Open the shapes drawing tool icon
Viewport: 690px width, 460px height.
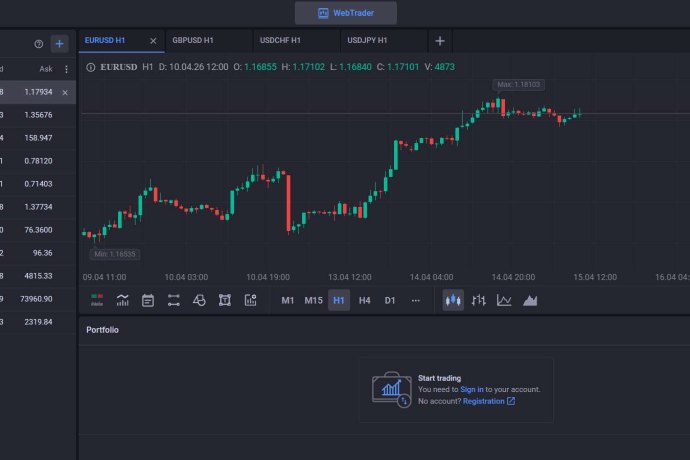199,300
